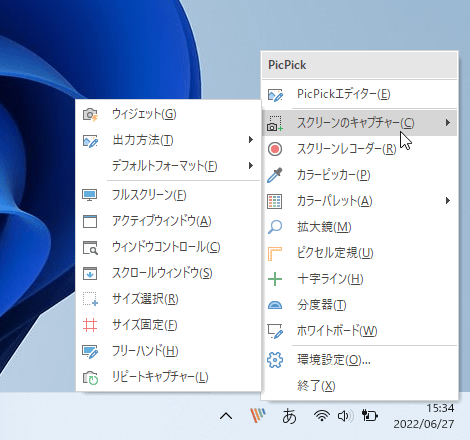Click the Whiteboard icon
Image resolution: width=470 pixels, height=440 pixels.
tap(275, 331)
